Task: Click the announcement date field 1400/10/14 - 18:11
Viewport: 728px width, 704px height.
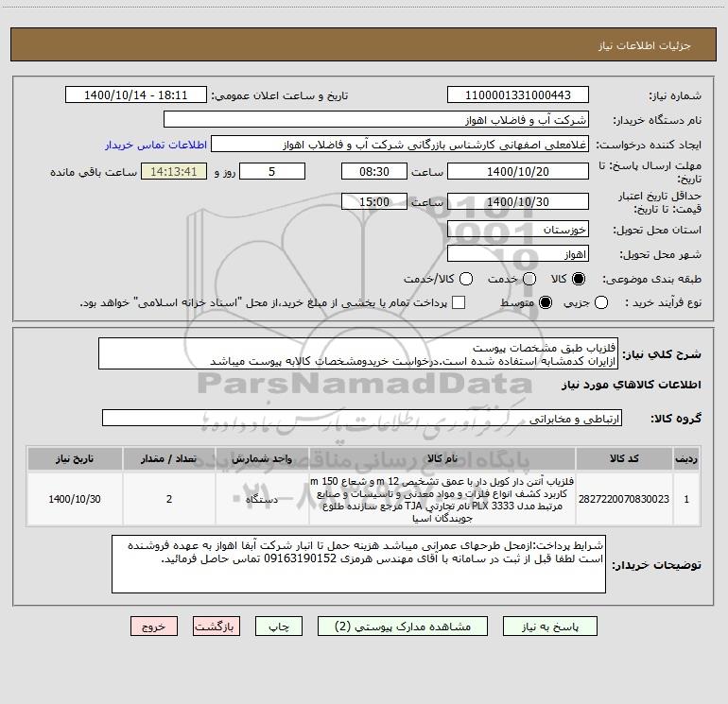Action: click(x=136, y=94)
